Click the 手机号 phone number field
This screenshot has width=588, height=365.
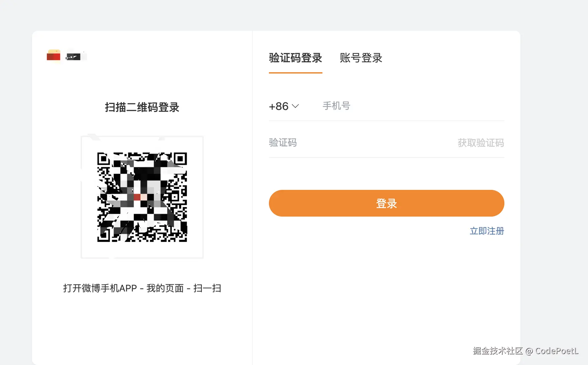[x=368, y=106]
